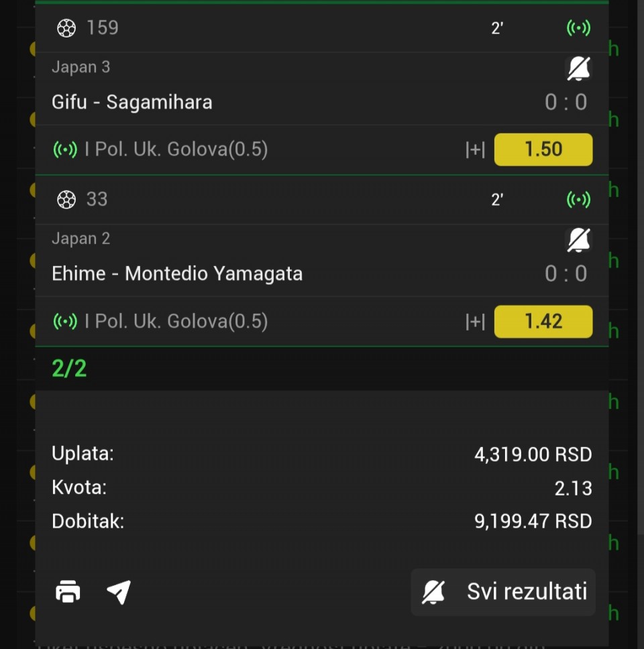
Task: Click football icon next to 33
Action: click(66, 200)
